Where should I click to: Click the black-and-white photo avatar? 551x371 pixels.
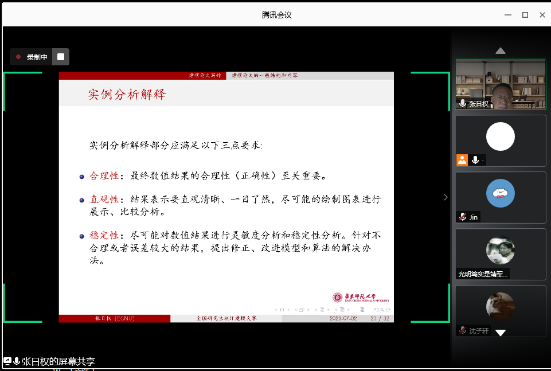(500, 250)
